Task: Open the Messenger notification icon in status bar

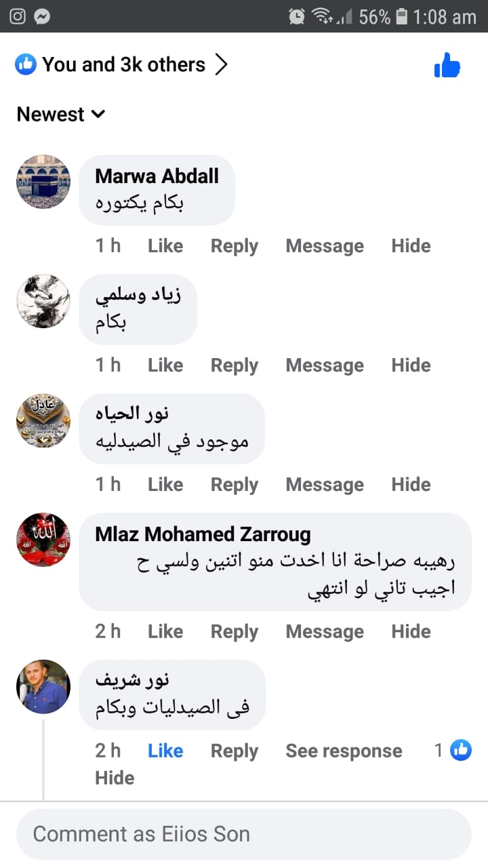Action: click(x=42, y=16)
